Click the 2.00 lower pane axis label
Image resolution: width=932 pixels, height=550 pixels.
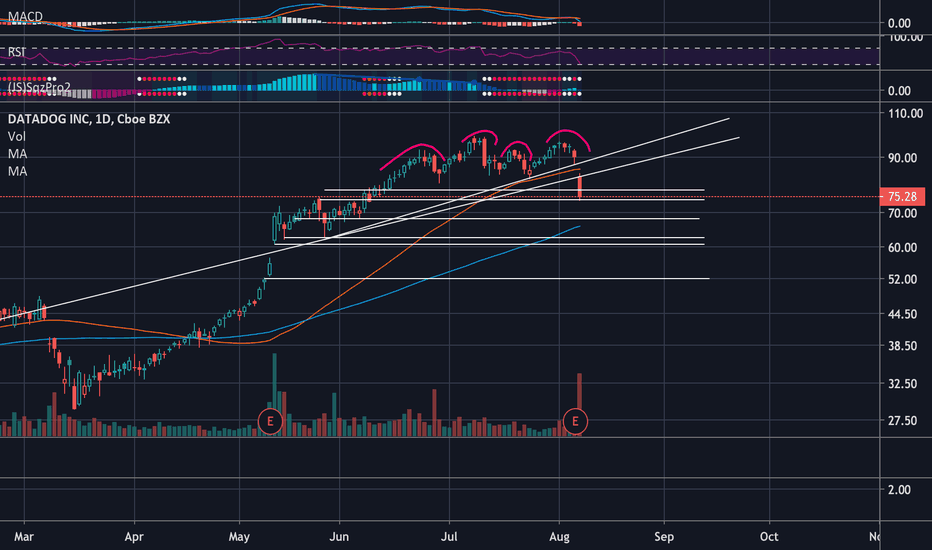coord(899,490)
